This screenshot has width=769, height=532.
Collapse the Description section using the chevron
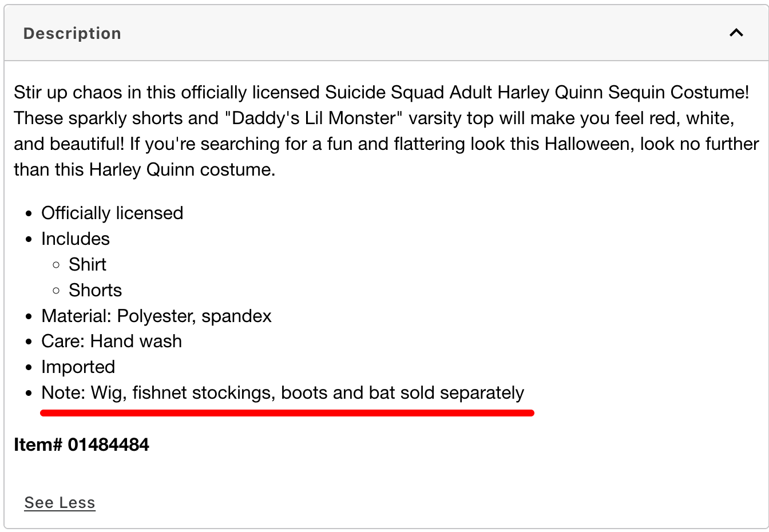coord(736,33)
